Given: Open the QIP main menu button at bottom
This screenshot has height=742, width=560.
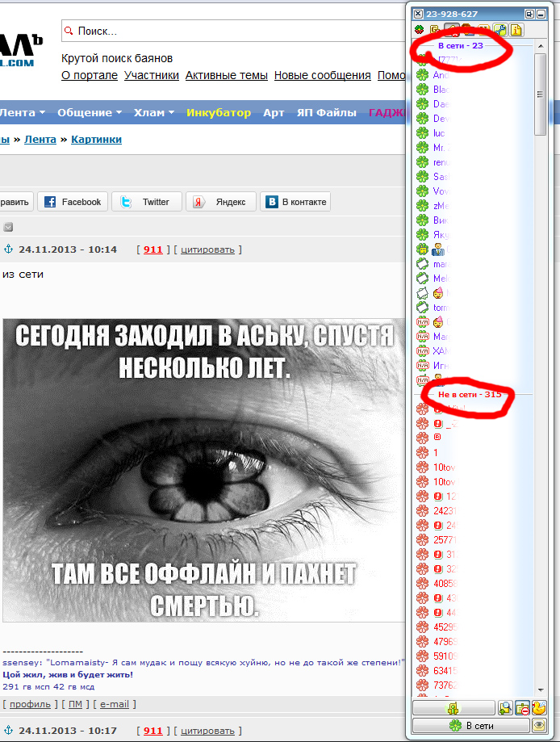Looking at the screenshot, I should point(453,708).
